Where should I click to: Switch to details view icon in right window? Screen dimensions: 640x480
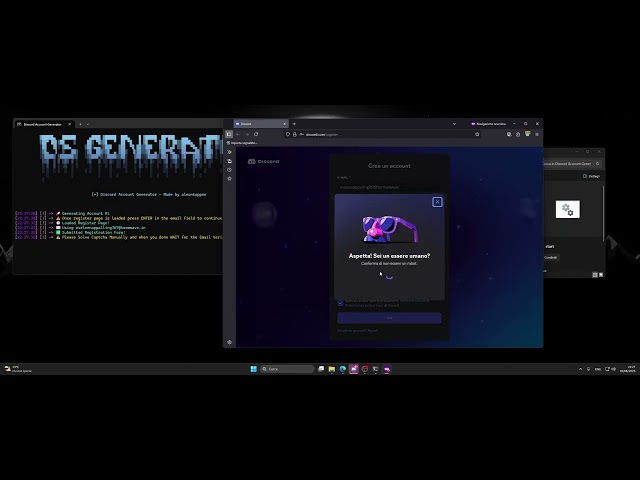595,275
